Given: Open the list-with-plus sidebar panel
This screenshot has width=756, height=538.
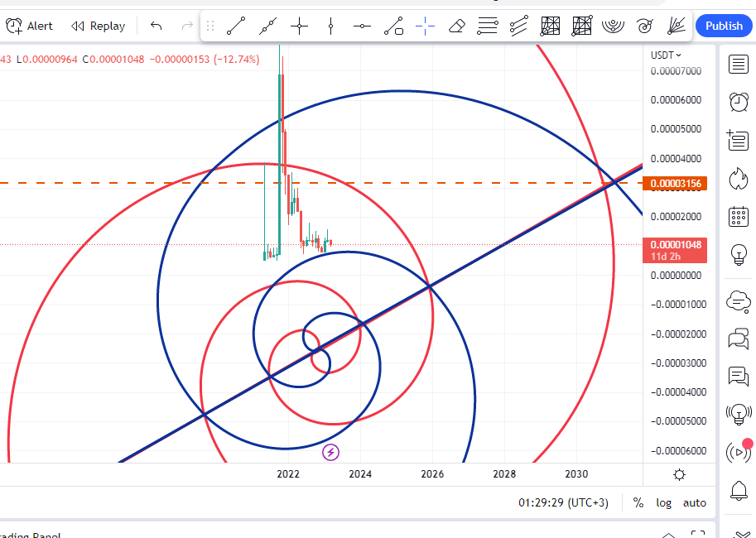Looking at the screenshot, I should [x=738, y=140].
